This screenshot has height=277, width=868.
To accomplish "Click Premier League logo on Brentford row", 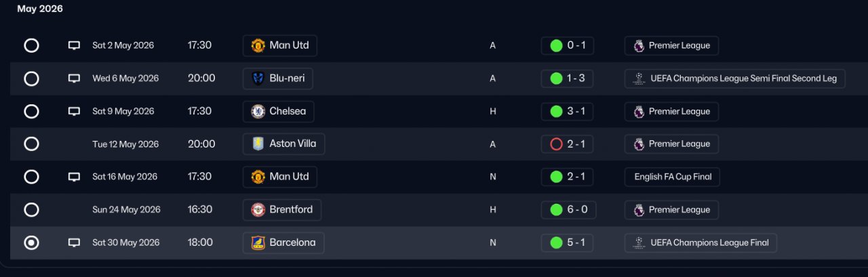I will [x=639, y=209].
